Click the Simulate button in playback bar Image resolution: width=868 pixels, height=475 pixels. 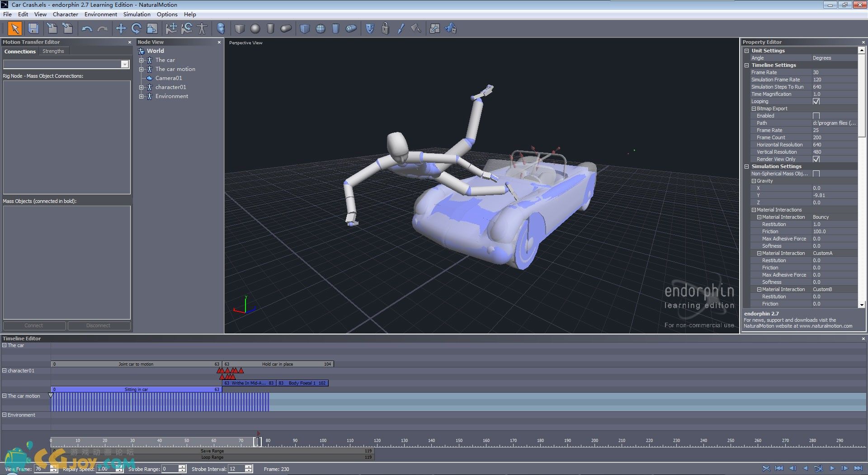point(819,469)
